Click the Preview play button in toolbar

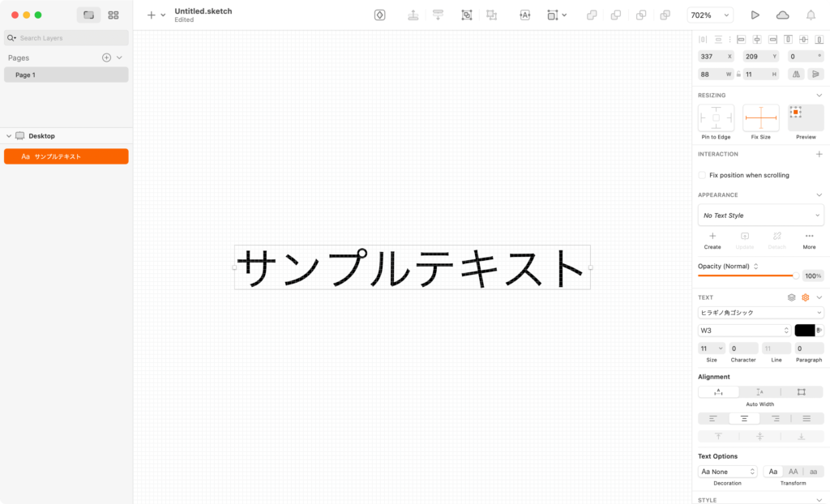(755, 15)
